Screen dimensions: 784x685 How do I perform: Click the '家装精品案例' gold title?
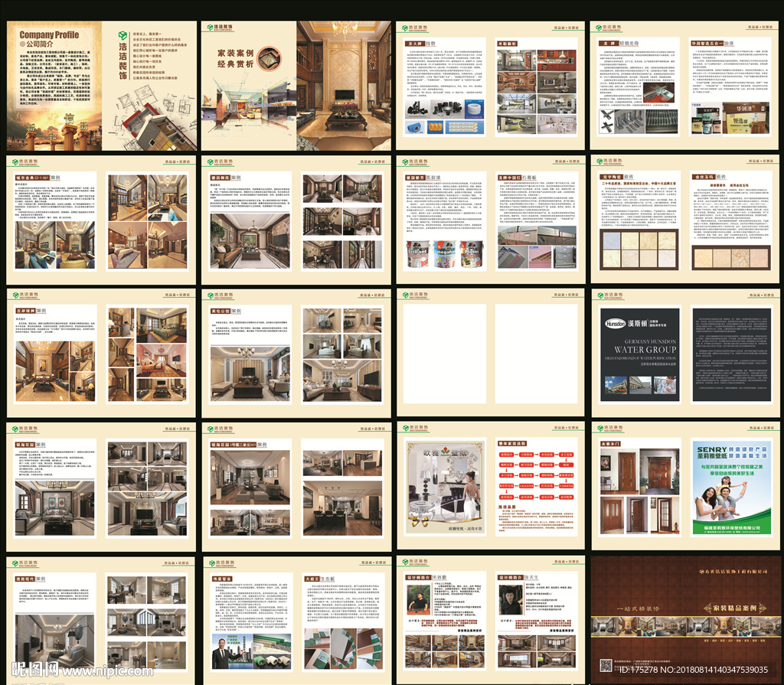tap(734, 608)
